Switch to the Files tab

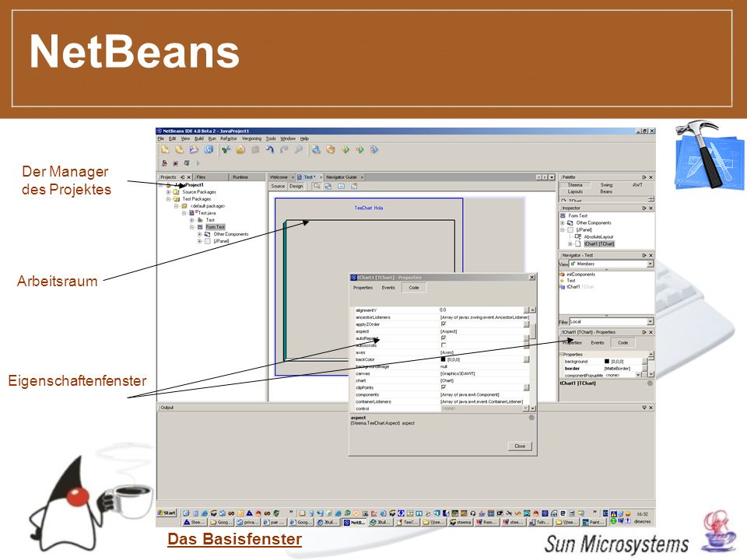tap(211, 177)
